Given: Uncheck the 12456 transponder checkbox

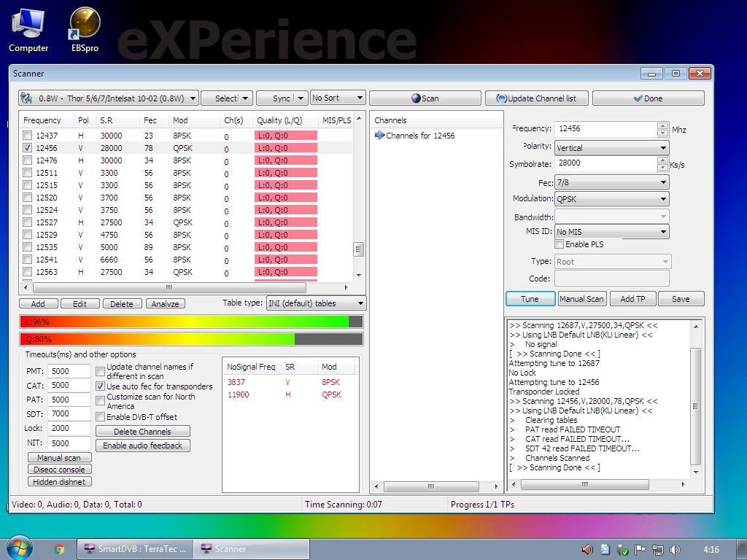Looking at the screenshot, I should pyautogui.click(x=28, y=147).
